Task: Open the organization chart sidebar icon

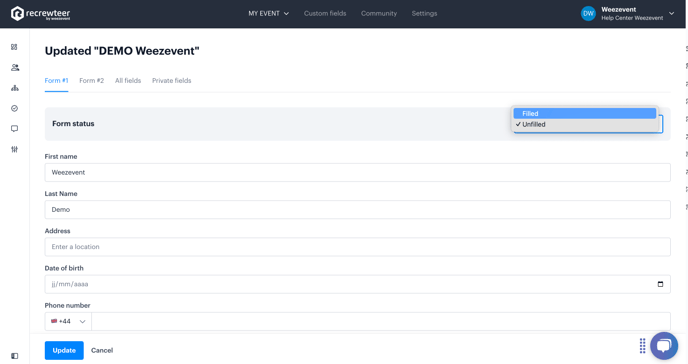Action: (15, 88)
